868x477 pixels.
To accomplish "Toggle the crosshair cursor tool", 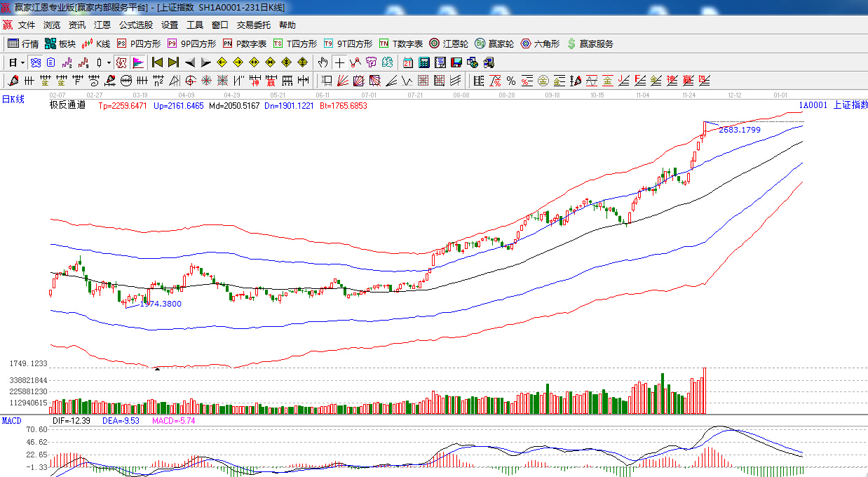I will [x=339, y=62].
